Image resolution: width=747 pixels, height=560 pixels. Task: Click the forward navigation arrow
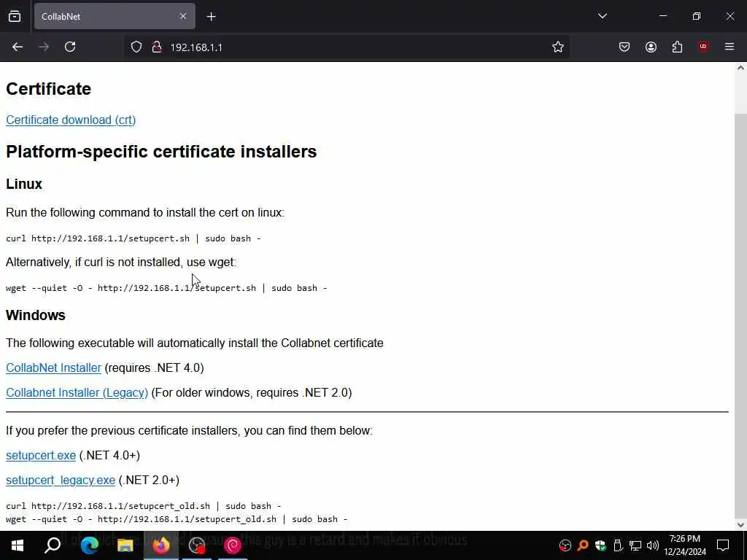(x=44, y=47)
